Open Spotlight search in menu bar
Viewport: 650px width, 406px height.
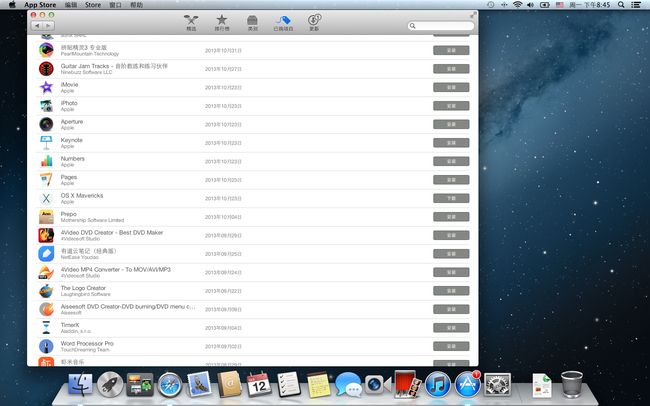click(621, 5)
